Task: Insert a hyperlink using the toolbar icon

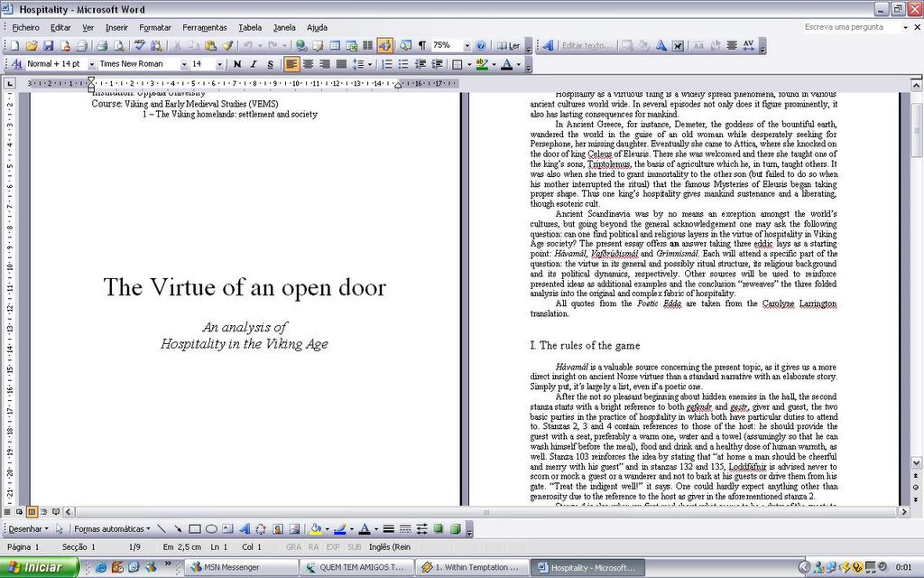Action: 301,45
